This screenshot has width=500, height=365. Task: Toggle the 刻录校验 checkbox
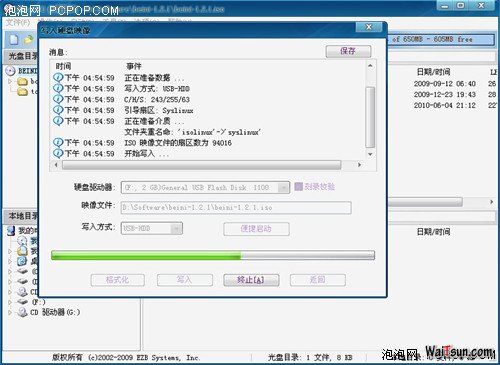[x=299, y=186]
